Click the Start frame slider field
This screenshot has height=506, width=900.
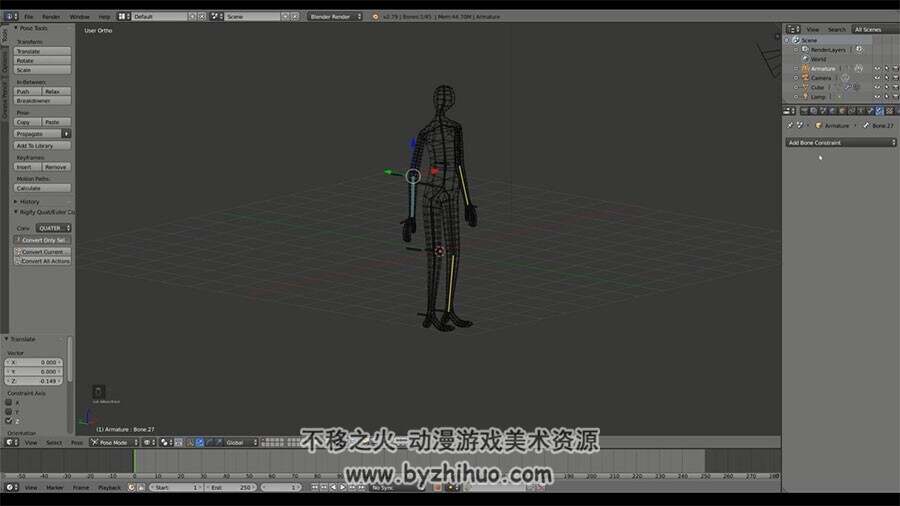pos(176,487)
